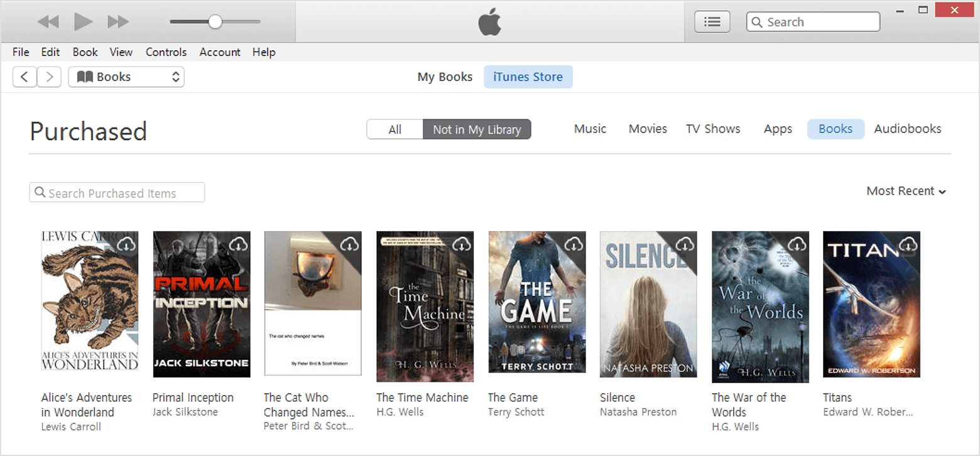Select the Not in My Library filter
980x456 pixels.
[477, 129]
